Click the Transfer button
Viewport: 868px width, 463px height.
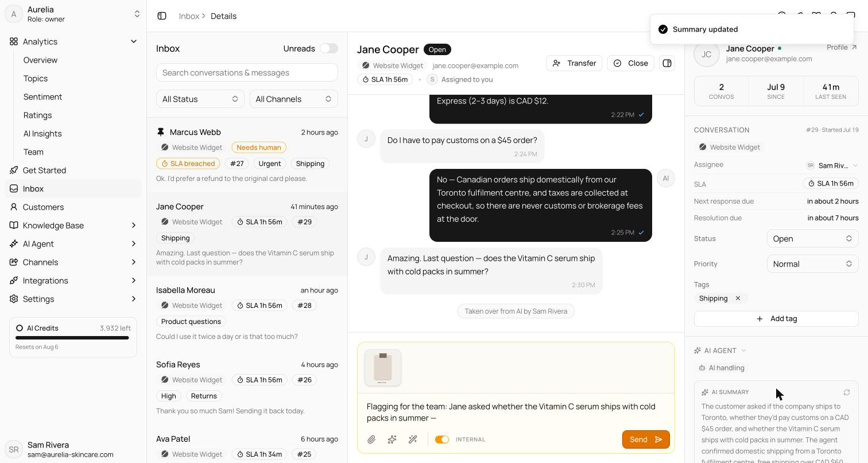click(x=574, y=63)
